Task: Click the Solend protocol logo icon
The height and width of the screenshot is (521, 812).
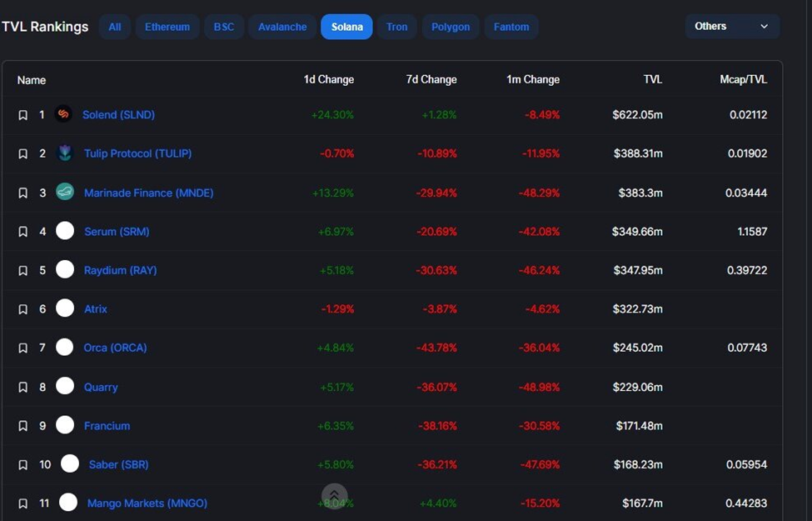Action: pos(63,114)
